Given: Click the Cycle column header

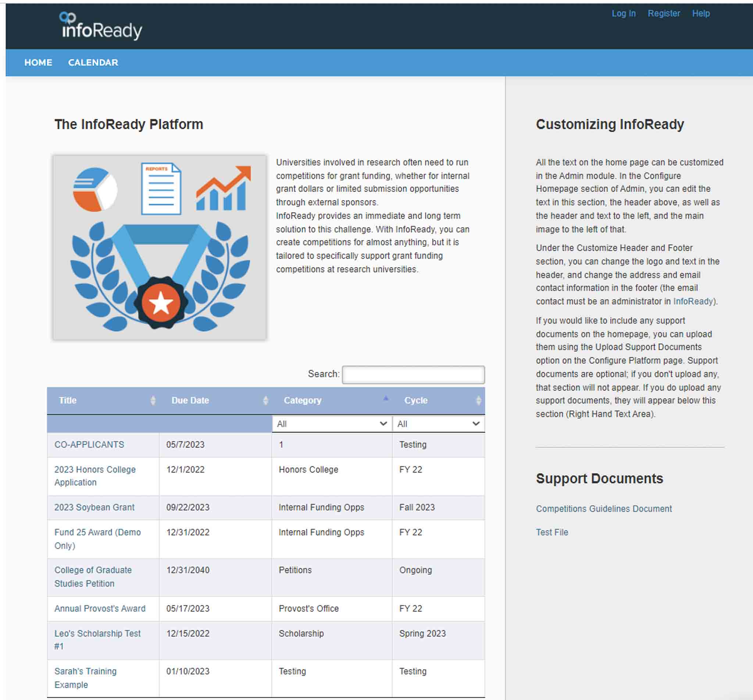Looking at the screenshot, I should tap(438, 401).
